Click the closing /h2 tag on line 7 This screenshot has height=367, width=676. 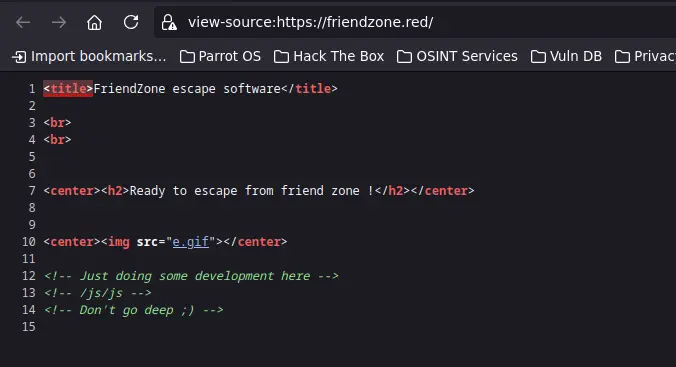pyautogui.click(x=392, y=191)
